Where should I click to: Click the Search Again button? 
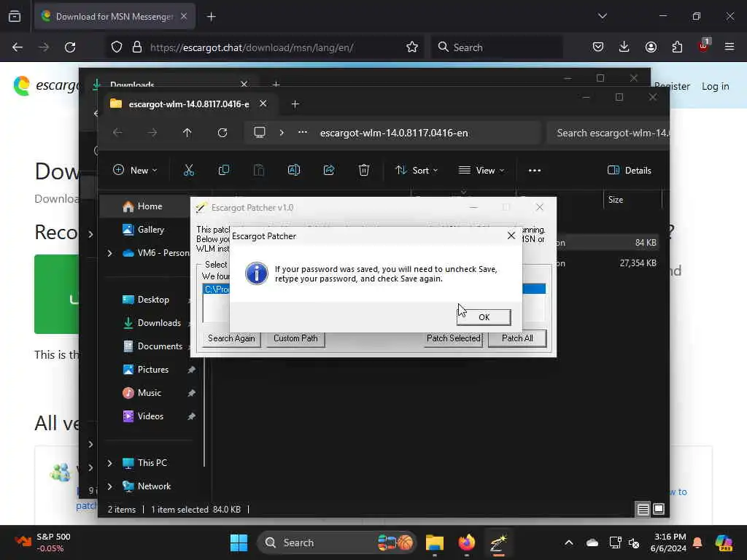point(231,338)
